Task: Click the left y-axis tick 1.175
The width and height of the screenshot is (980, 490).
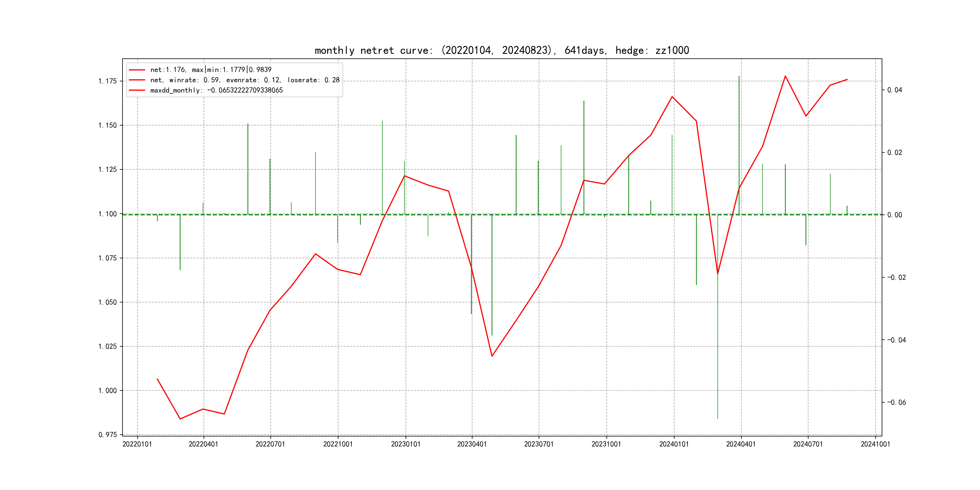Action: 107,81
